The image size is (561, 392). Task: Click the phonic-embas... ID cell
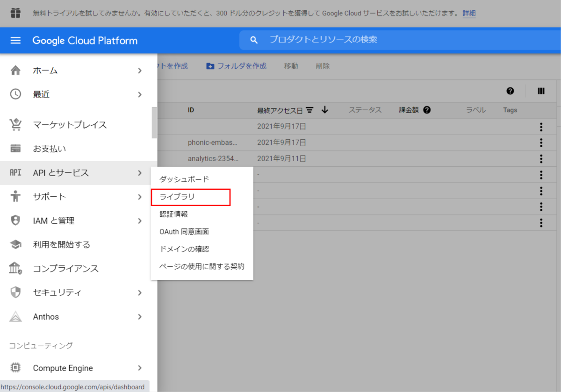(213, 143)
